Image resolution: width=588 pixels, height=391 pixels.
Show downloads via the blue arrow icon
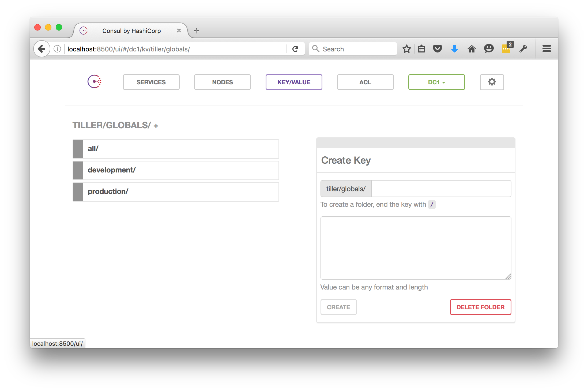click(454, 49)
